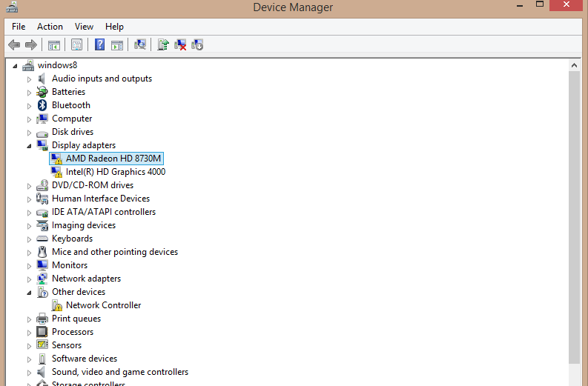
Task: Select the Network Controller device
Action: (104, 305)
